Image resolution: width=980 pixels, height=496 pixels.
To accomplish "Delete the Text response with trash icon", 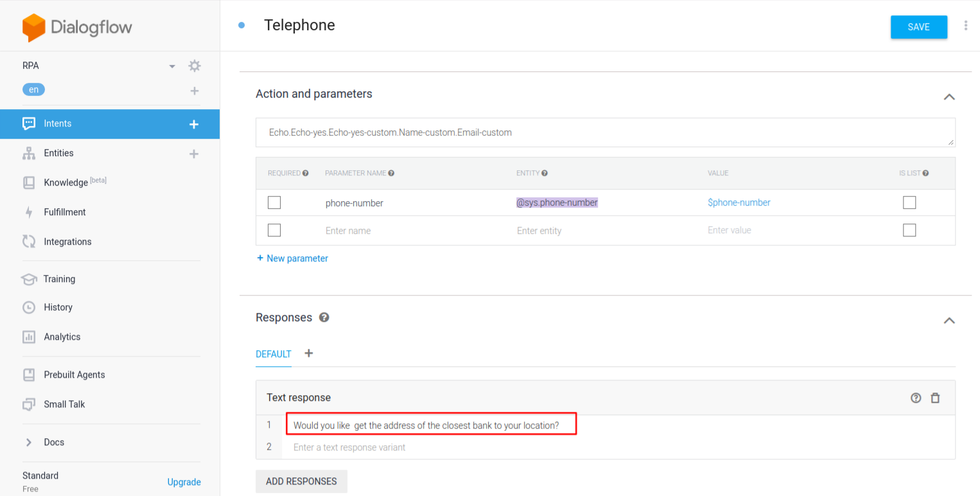I will (935, 398).
